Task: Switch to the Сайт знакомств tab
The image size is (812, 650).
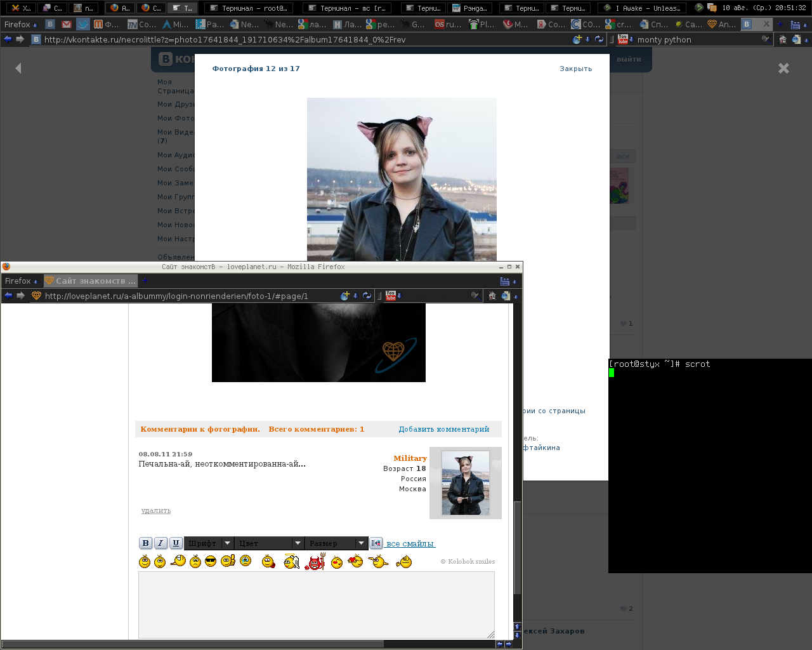Action: [x=91, y=281]
